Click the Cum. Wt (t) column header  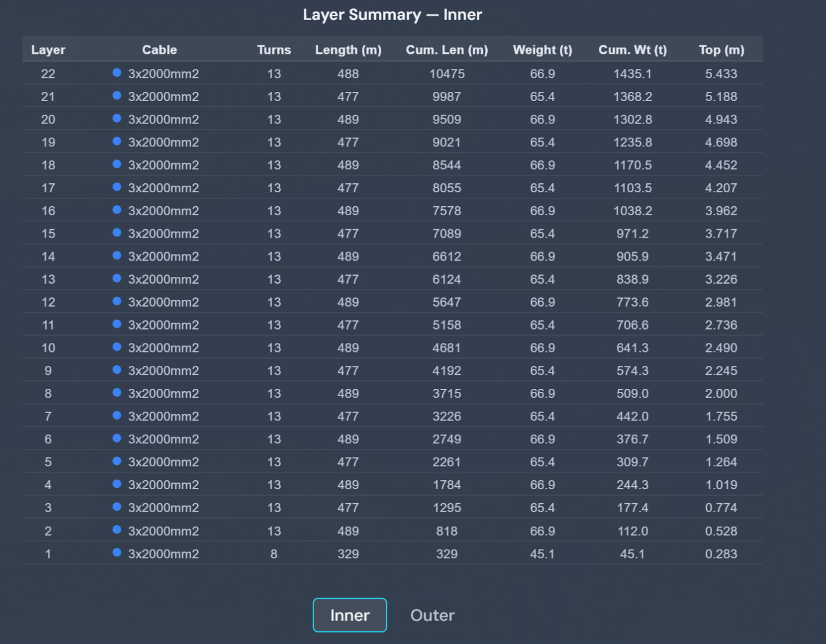[x=632, y=50]
